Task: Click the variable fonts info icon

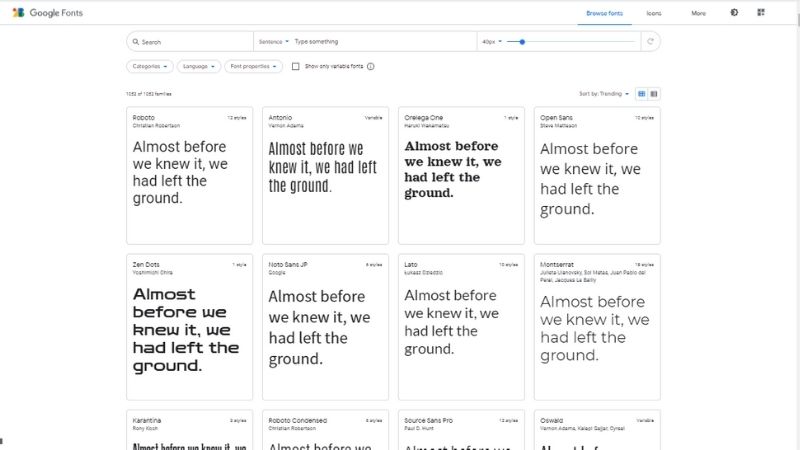Action: [371, 66]
